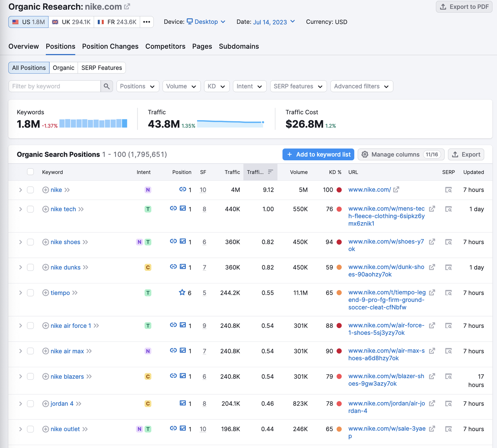
Task: Open double-arrow menu next to nike dunks
Action: pyautogui.click(x=86, y=267)
